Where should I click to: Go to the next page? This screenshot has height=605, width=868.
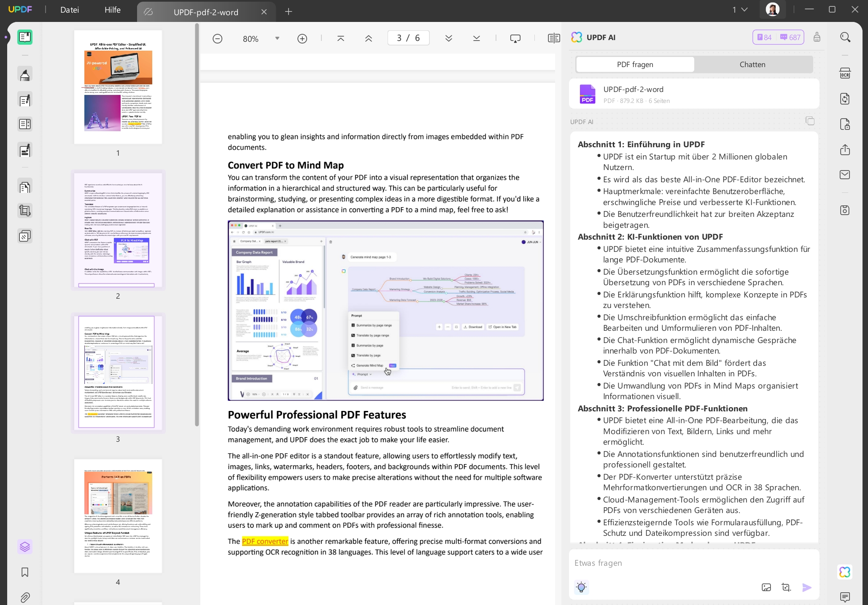click(x=449, y=38)
